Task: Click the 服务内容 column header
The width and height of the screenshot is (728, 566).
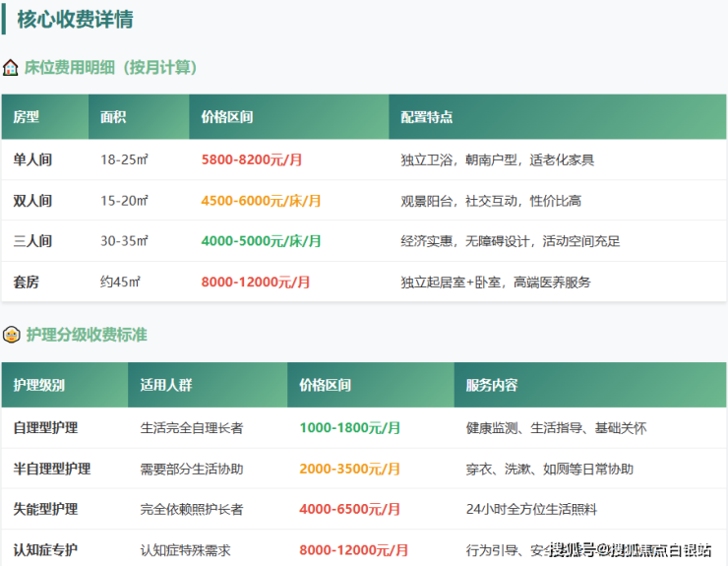Action: 492,385
